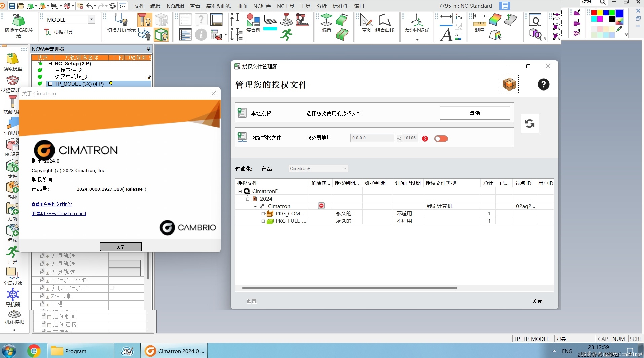Toggle the network license (网络授权文件) switch
Screen dimensions: 644x358
tap(441, 139)
